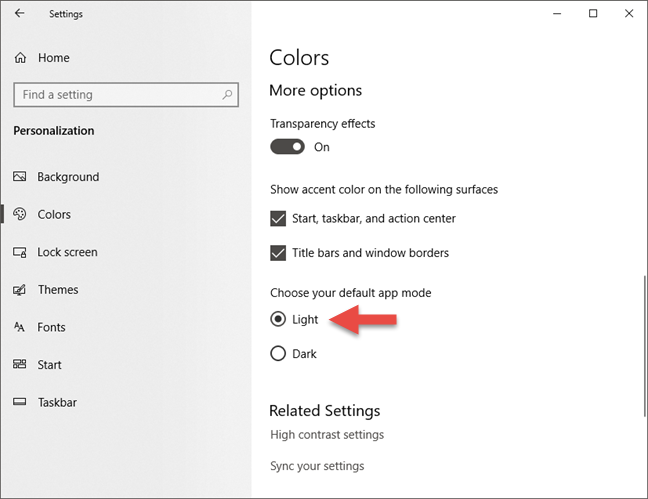Uncheck Title bars and window borders
Viewport: 648px width, 499px height.
(278, 253)
